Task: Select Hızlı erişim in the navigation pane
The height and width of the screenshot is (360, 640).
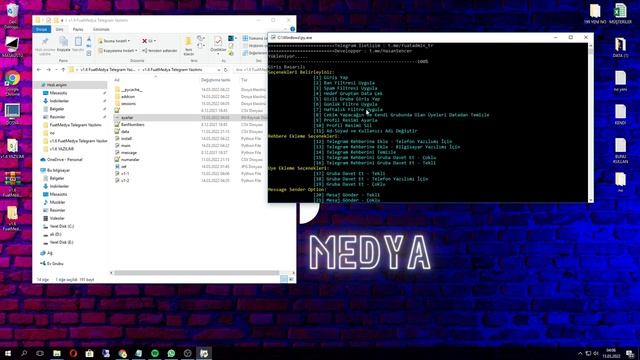Action: (57, 85)
